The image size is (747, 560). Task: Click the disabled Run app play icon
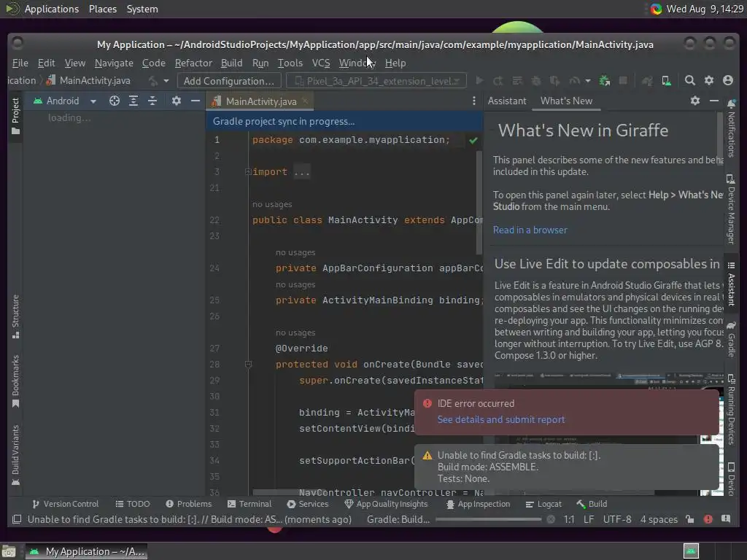click(x=480, y=81)
